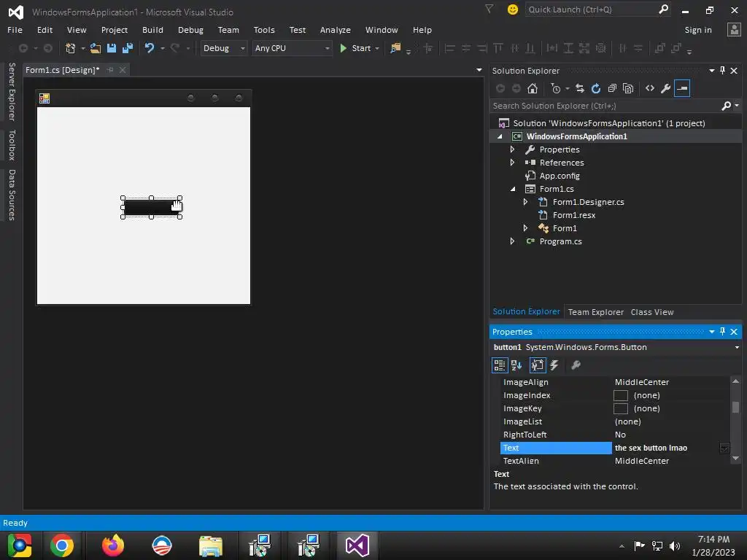
Task: Click Sync with Active Document arrows icon
Action: pyautogui.click(x=580, y=88)
